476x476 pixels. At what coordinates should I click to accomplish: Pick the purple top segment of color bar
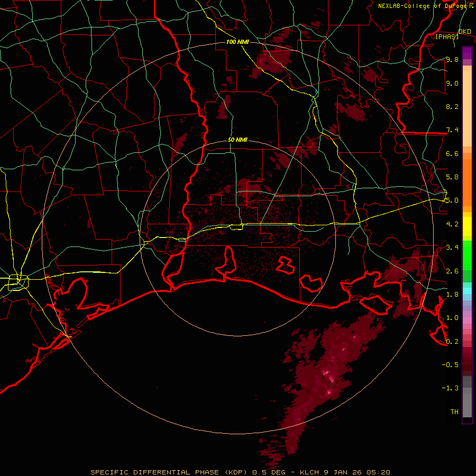pos(467,53)
